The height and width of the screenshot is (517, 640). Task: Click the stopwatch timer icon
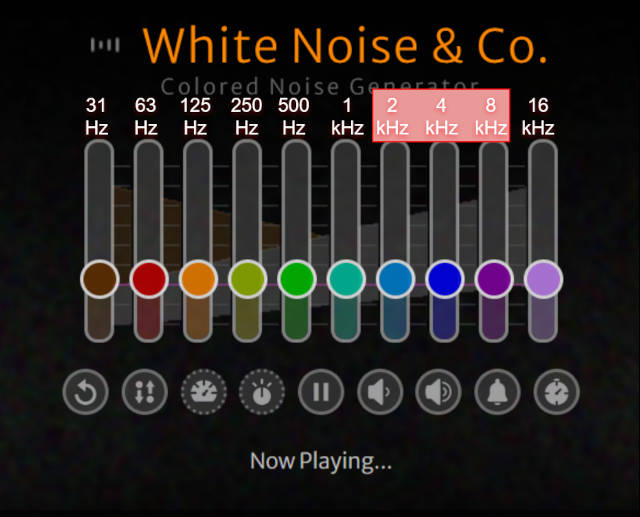tap(556, 392)
